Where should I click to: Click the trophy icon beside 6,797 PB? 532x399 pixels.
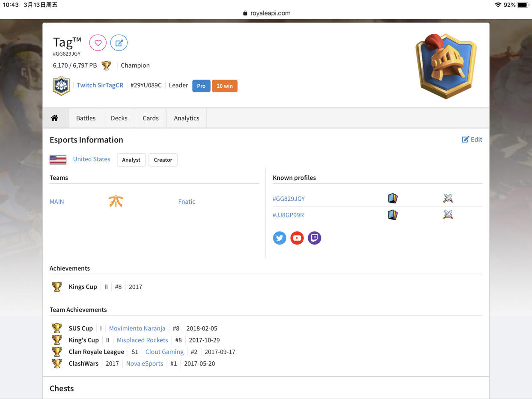(x=106, y=66)
